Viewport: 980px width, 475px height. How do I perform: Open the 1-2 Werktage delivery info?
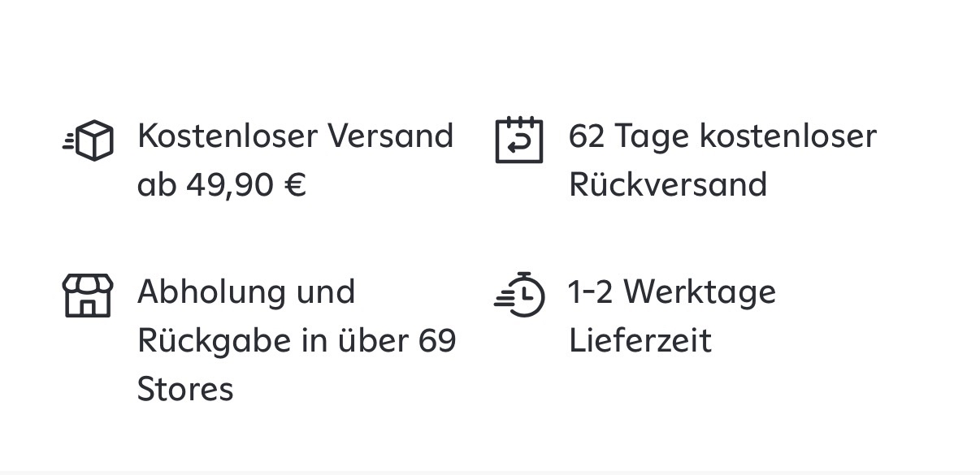(672, 291)
